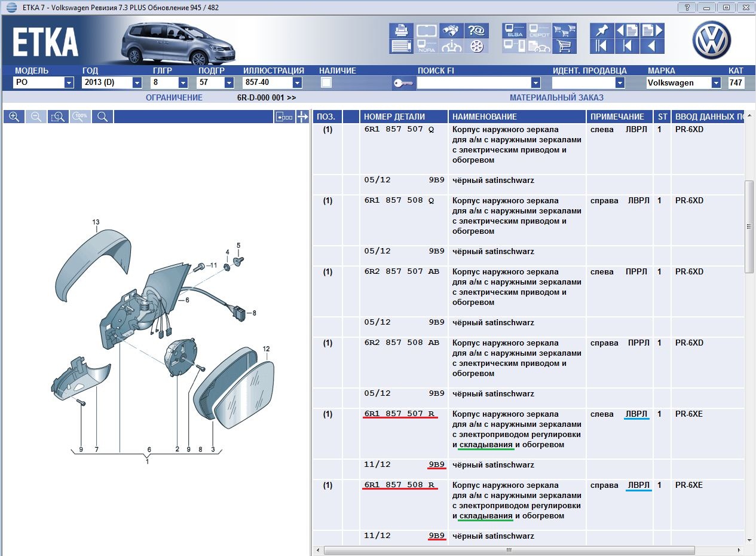The width and height of the screenshot is (756, 556).
Task: Open the ИЛЛЮСТРАЦИЯ dropdown showing 857-40
Action: point(297,83)
